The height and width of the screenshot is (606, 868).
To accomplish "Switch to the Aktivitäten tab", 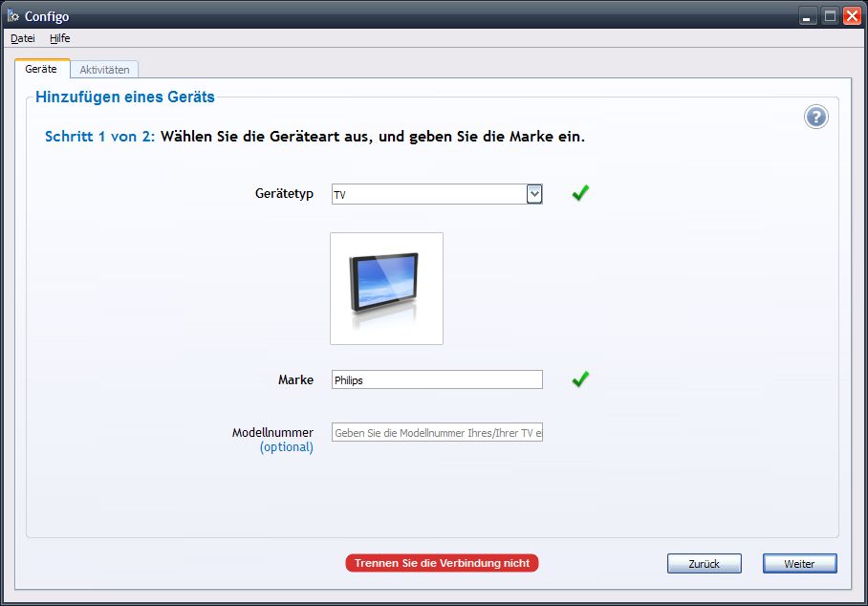I will 104,70.
